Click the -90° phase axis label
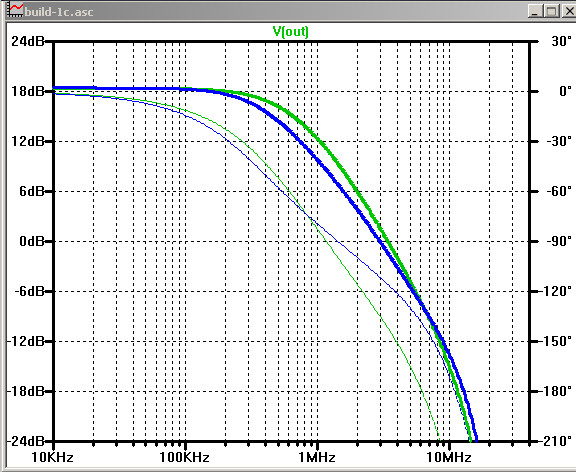Viewport: 576px width, 472px height. pos(560,241)
